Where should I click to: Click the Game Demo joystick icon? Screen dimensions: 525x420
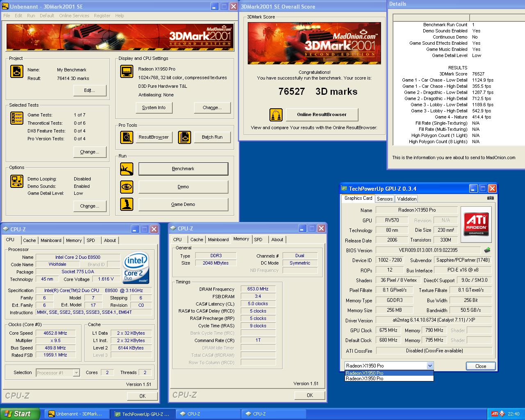[x=127, y=204]
